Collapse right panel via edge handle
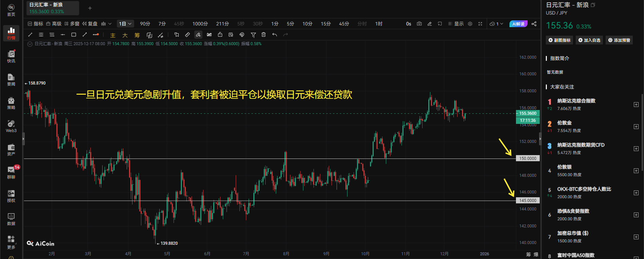Screen dimensions: 644x259 [540, 139]
